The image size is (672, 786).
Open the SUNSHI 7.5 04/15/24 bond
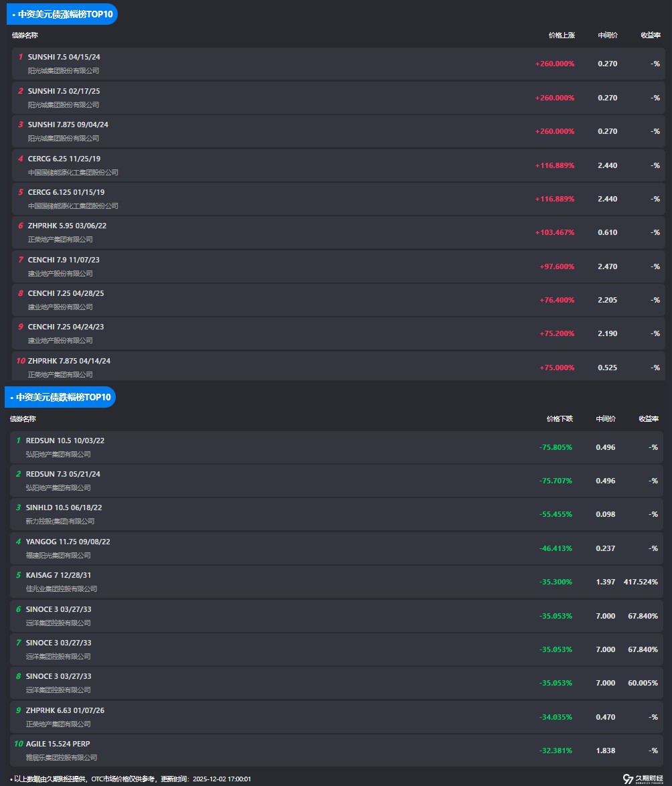point(64,57)
